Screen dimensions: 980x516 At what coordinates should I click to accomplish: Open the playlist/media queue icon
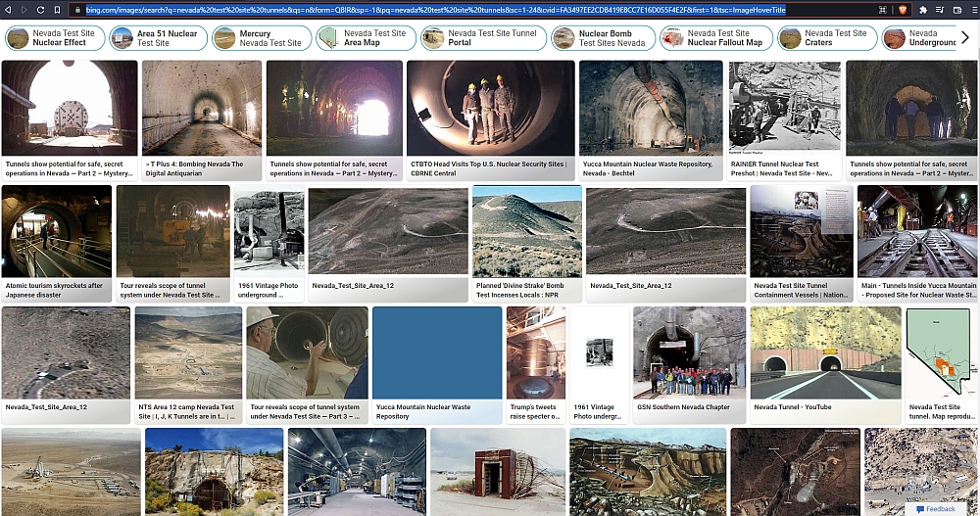click(x=940, y=10)
